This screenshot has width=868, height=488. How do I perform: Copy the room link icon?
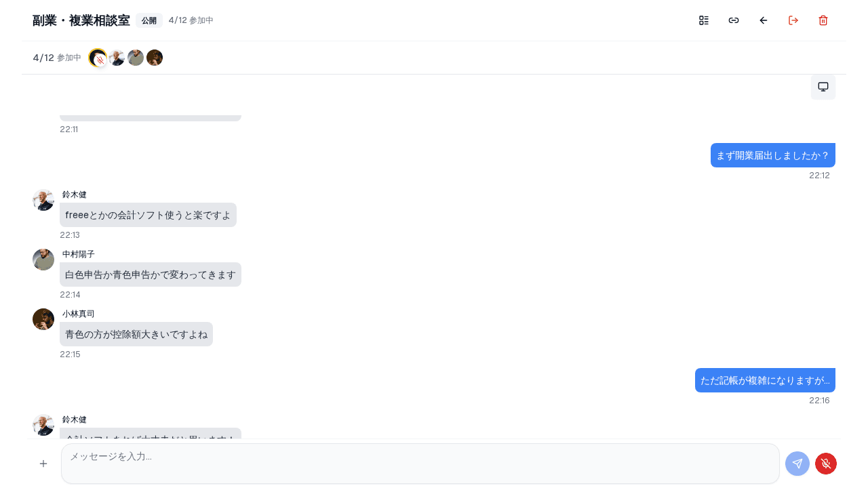tap(734, 20)
